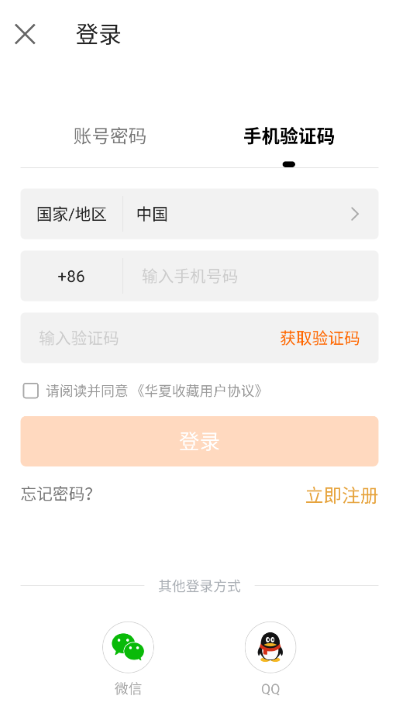This screenshot has width=400, height=703.
Task: Select the QQ text label below the penguin
Action: click(x=270, y=689)
